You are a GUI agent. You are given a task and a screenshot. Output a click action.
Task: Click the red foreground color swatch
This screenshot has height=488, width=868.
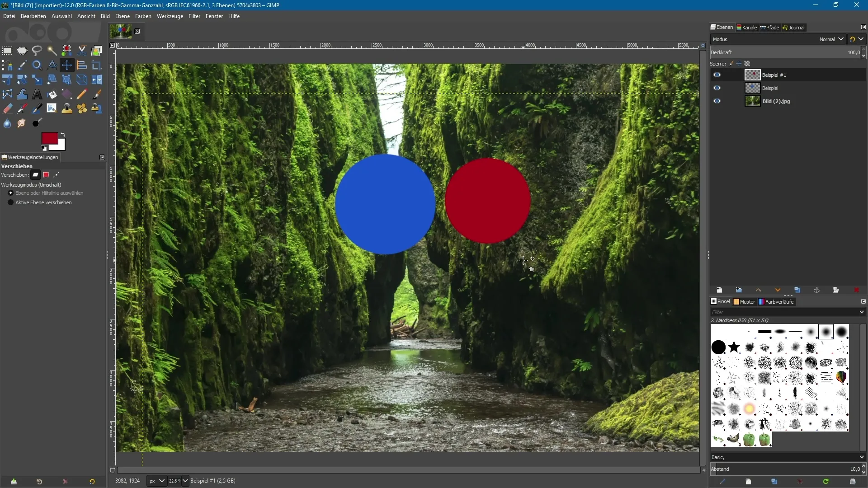coord(49,138)
